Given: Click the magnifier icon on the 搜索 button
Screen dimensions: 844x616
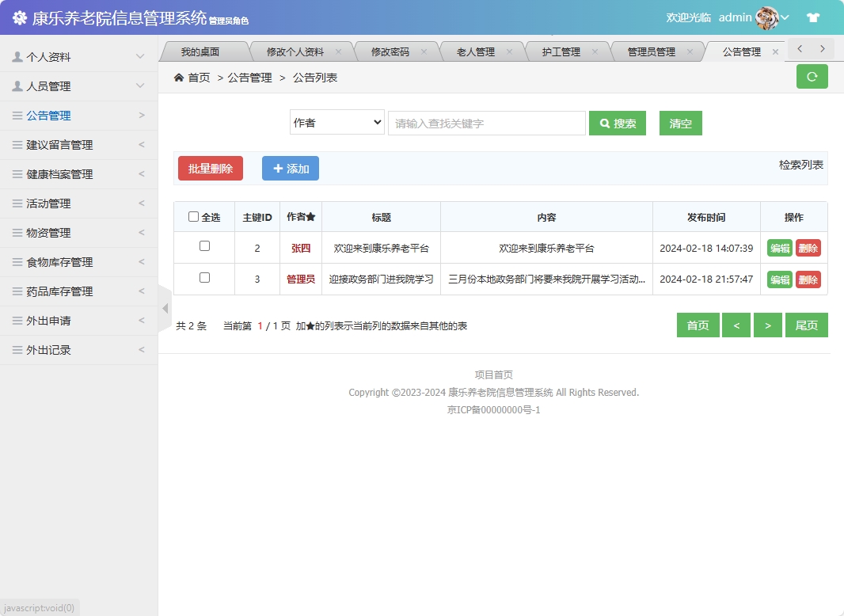Looking at the screenshot, I should tap(603, 123).
